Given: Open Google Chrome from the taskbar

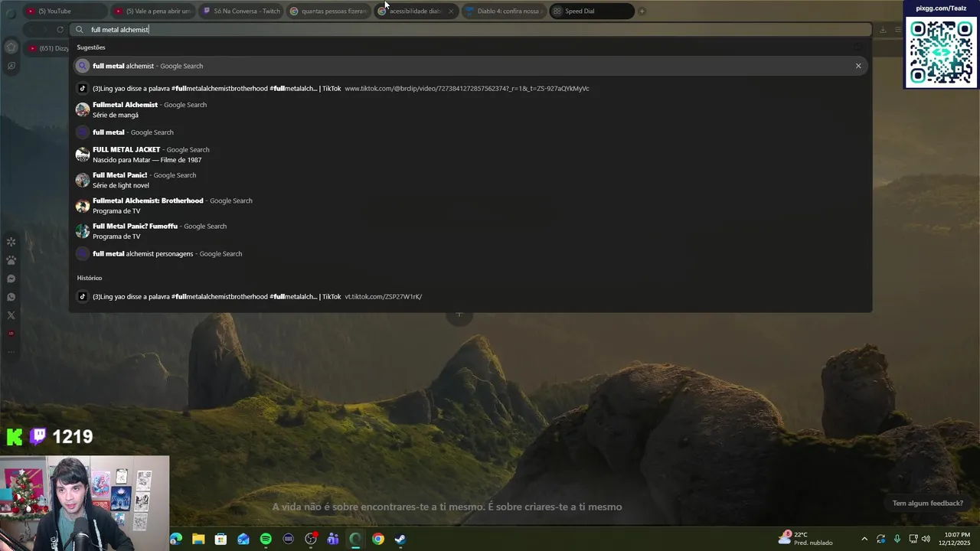Looking at the screenshot, I should point(378,539).
